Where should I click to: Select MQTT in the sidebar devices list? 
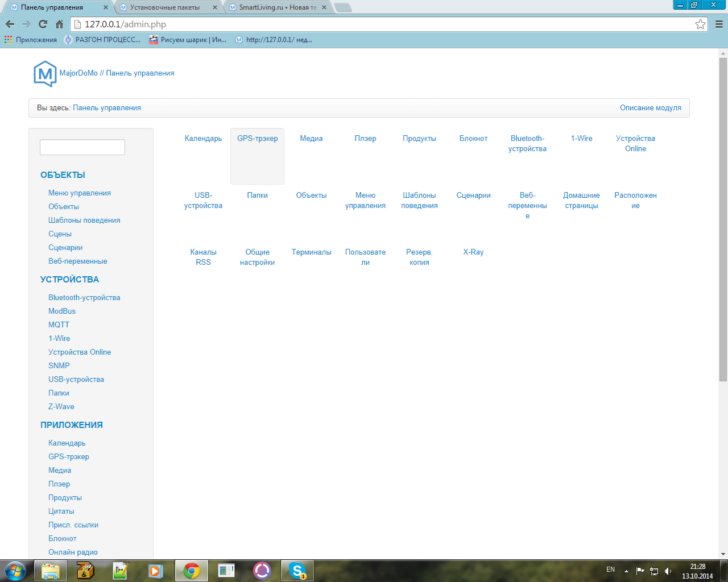tap(59, 325)
